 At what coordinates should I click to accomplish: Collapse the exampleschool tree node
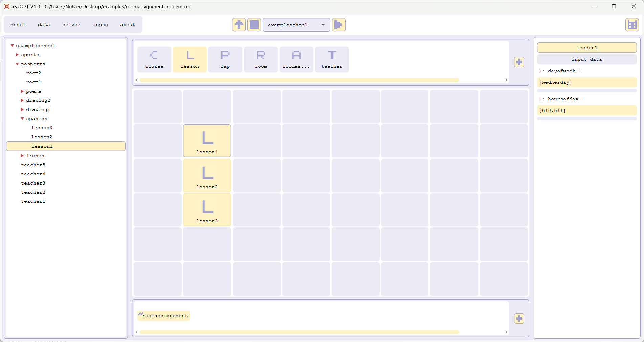[x=12, y=45]
